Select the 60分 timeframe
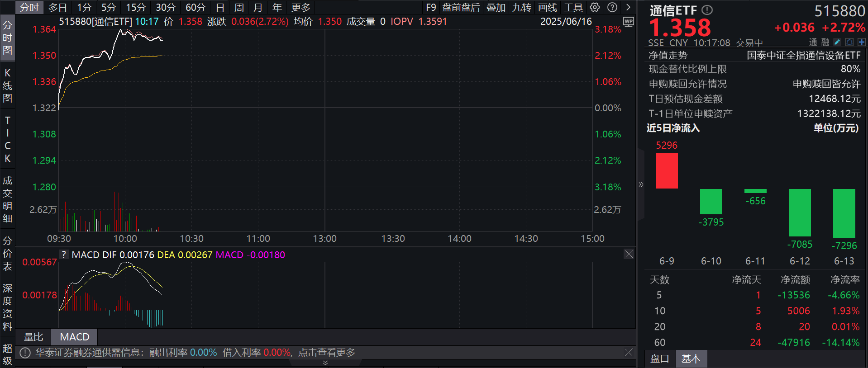The image size is (868, 368). tap(196, 7)
